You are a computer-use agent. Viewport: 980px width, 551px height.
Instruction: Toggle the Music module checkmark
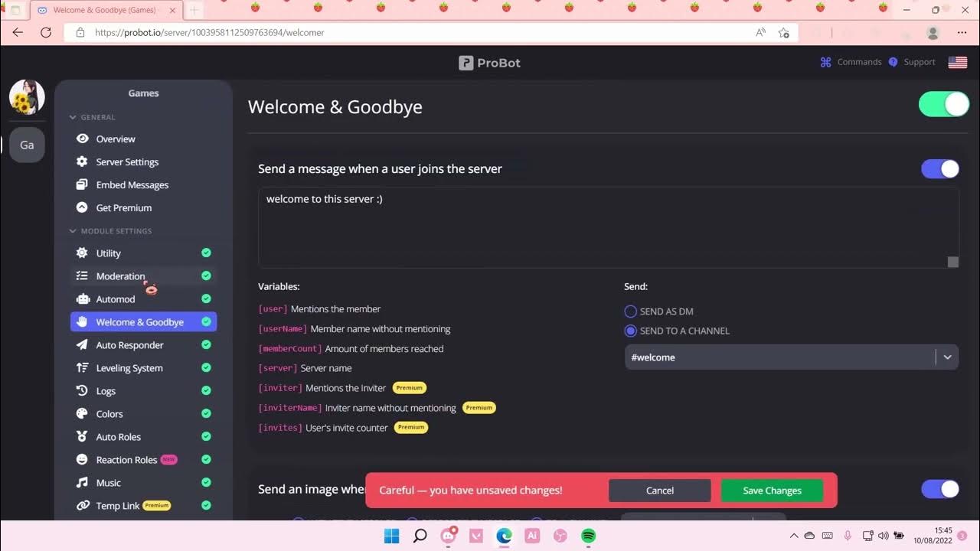point(206,483)
